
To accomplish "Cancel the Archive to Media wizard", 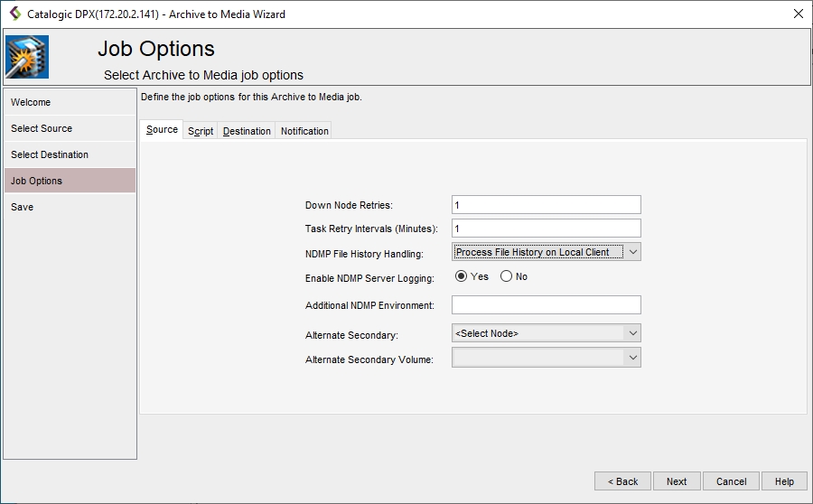I will coord(731,481).
